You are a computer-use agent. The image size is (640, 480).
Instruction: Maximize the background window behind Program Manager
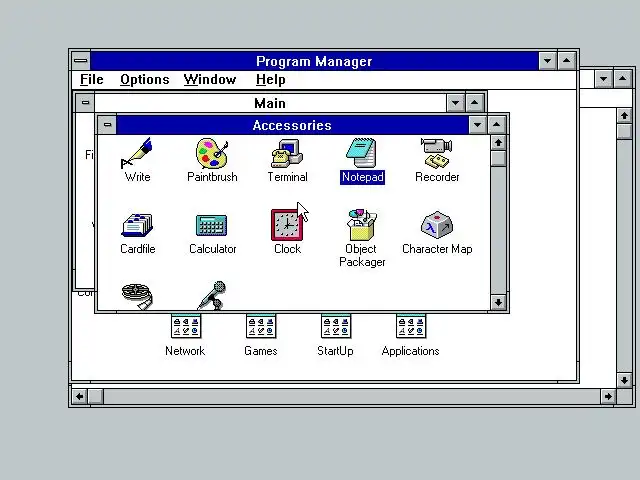(x=622, y=79)
